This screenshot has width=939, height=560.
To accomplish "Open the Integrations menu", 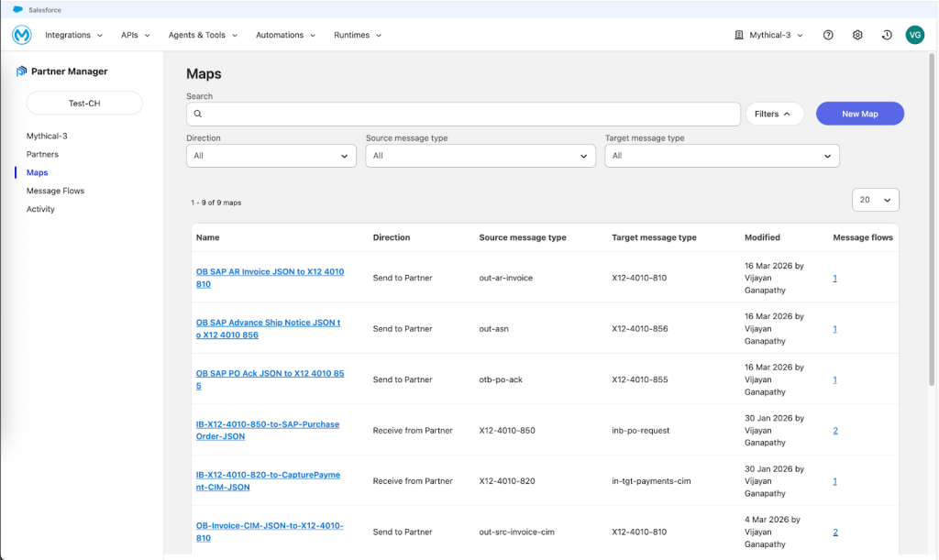I will coord(73,35).
